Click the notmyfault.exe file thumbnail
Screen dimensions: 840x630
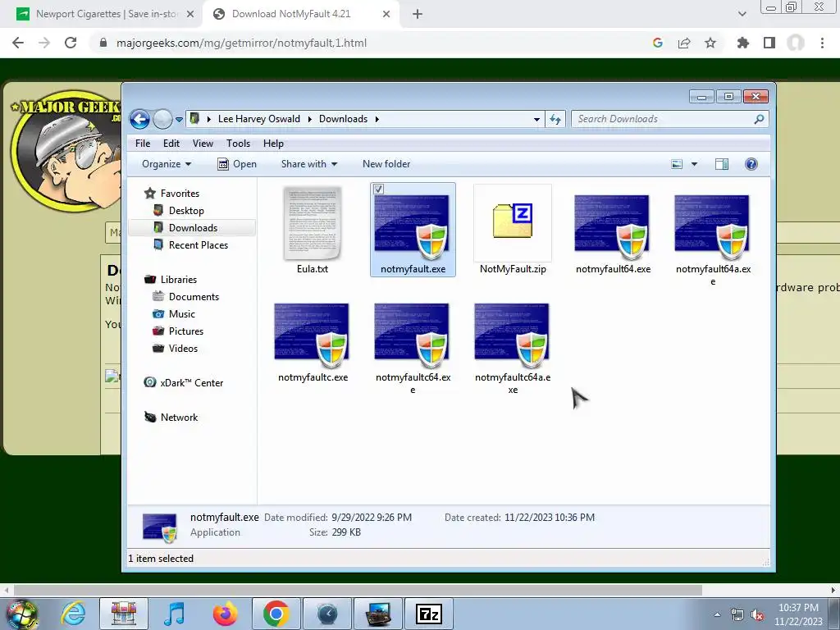[x=412, y=226]
